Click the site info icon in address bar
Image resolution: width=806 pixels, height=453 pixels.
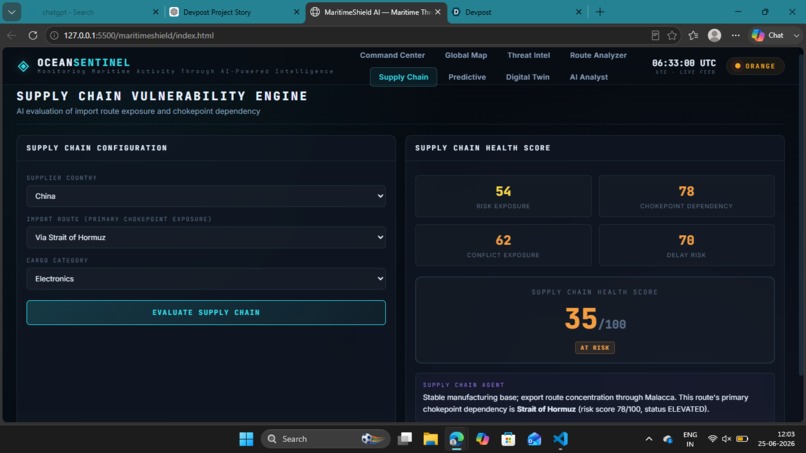pos(53,35)
